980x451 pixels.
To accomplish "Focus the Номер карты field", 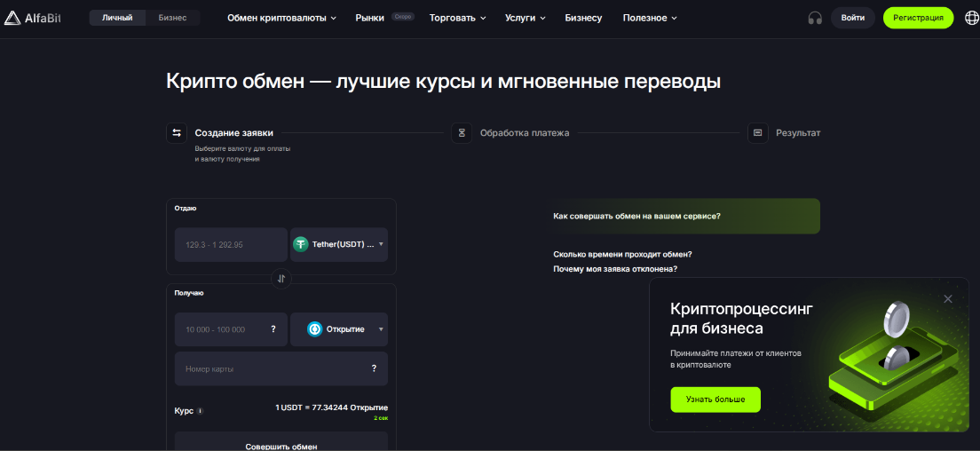I will click(x=281, y=368).
